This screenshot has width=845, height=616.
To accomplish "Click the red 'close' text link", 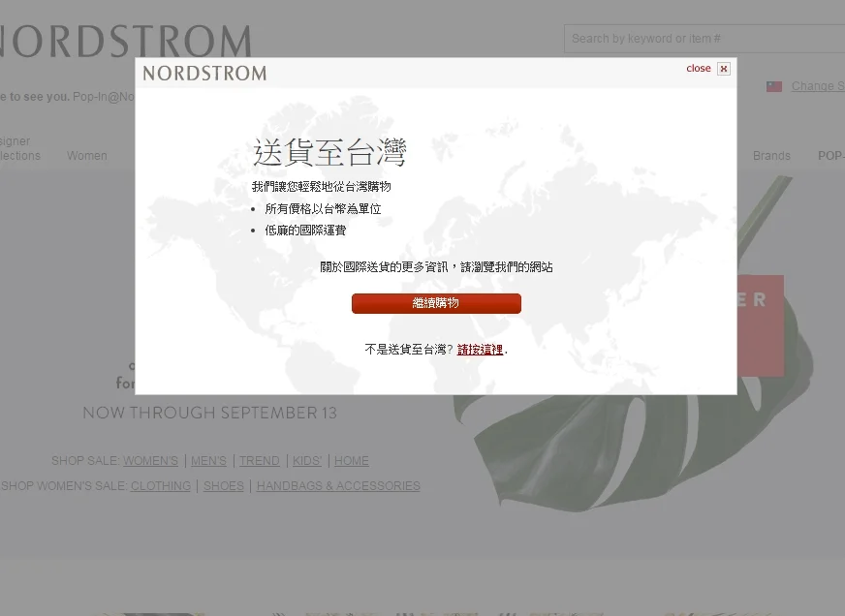I will (x=699, y=69).
